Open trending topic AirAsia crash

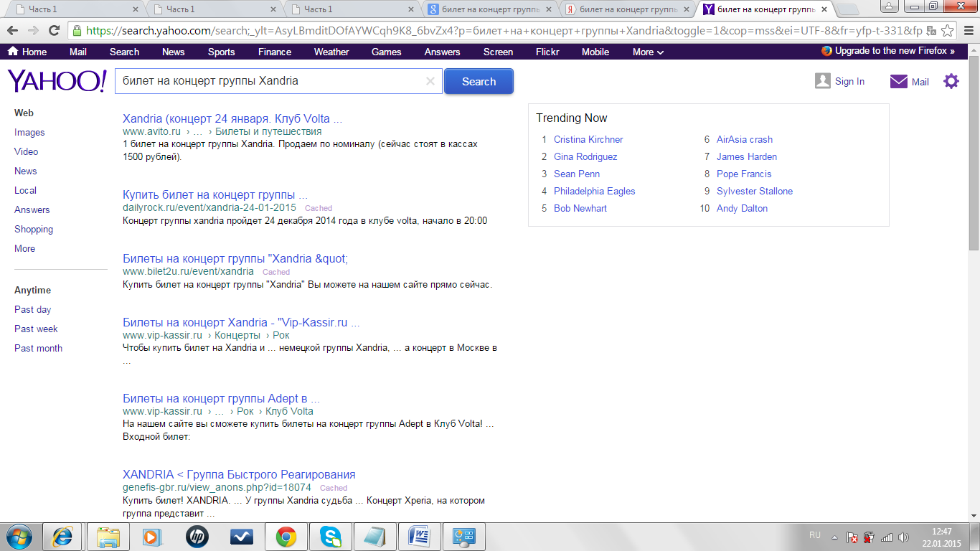[745, 139]
